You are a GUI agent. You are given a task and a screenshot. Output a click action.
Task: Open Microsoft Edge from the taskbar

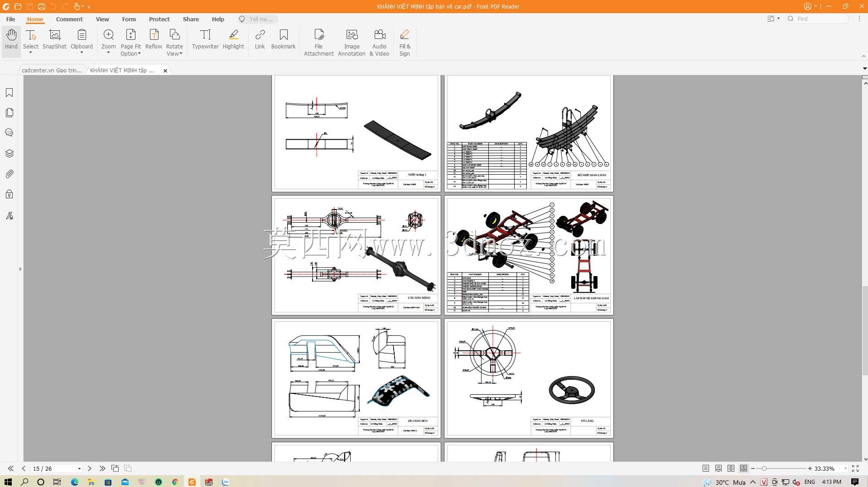pos(75,482)
